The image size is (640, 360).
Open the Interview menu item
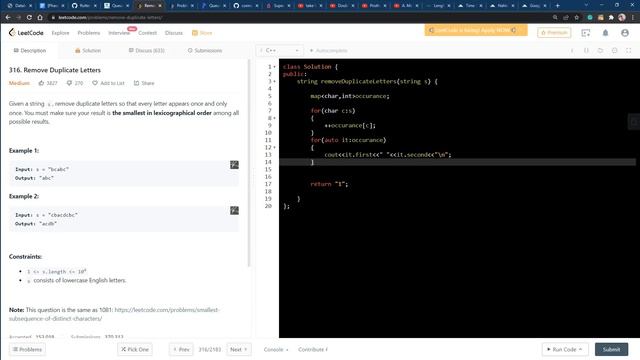click(119, 33)
